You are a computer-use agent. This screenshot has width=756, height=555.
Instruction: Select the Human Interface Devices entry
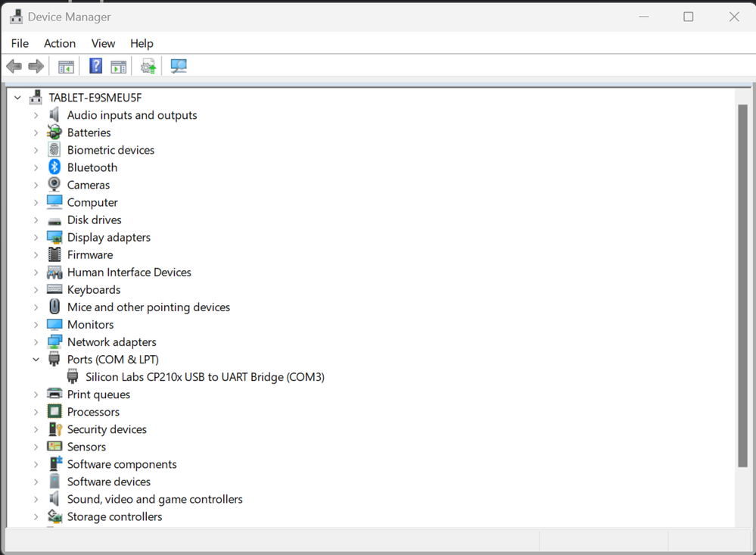[129, 273]
